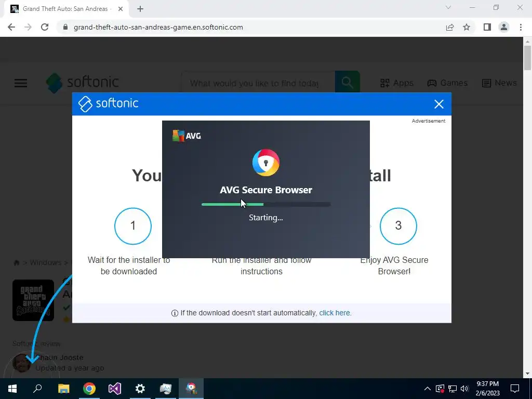This screenshot has height=399, width=532.
Task: Open the Windows breadcrumb link
Action: point(46,262)
